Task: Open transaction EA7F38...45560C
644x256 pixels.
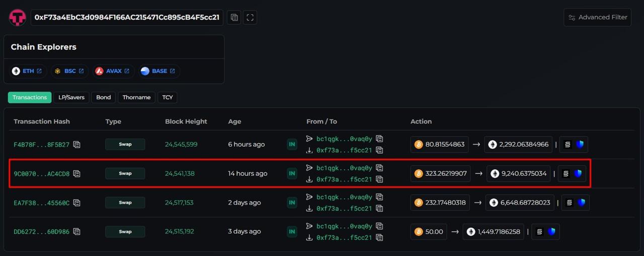Action: click(x=41, y=203)
